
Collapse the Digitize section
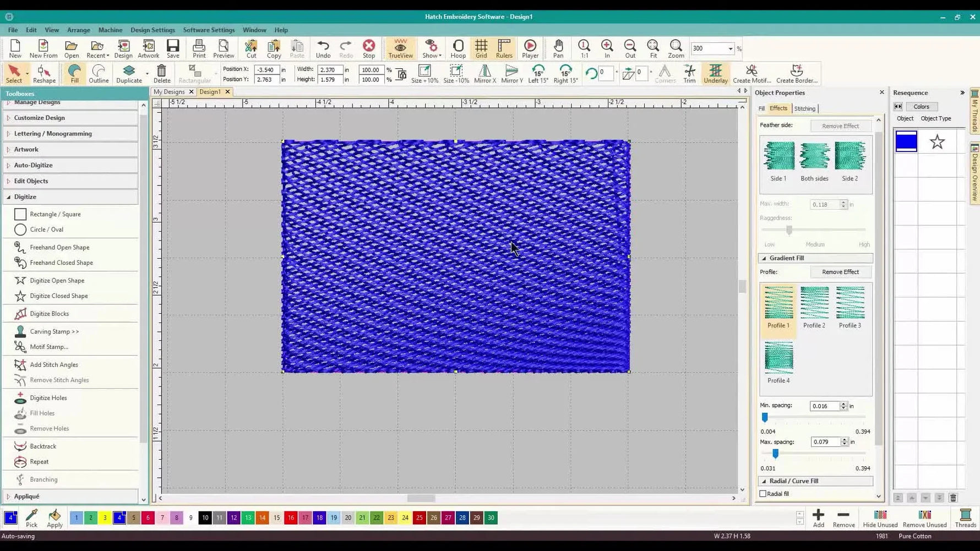[25, 197]
